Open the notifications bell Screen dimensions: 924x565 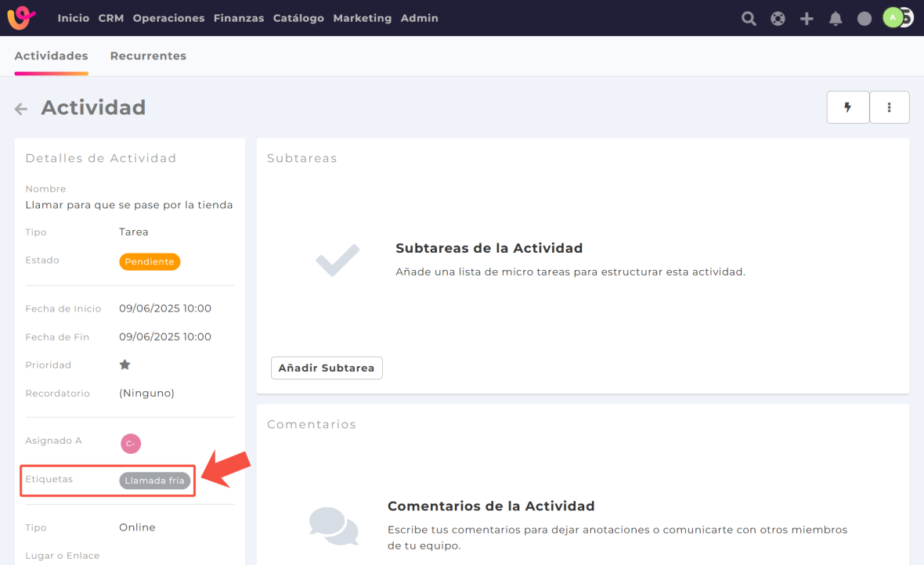coord(836,19)
